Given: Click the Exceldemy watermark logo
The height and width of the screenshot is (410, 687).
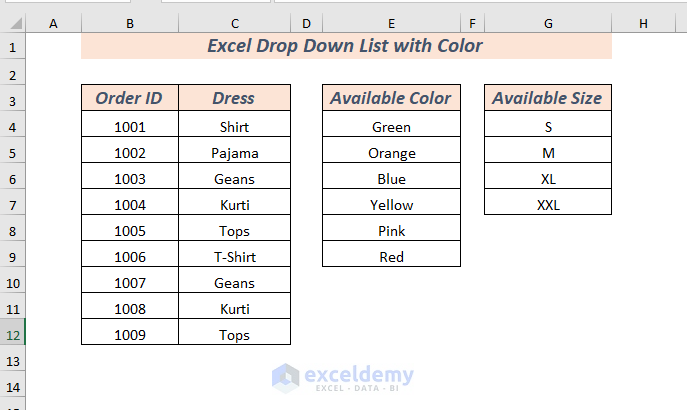Looking at the screenshot, I should click(x=343, y=376).
